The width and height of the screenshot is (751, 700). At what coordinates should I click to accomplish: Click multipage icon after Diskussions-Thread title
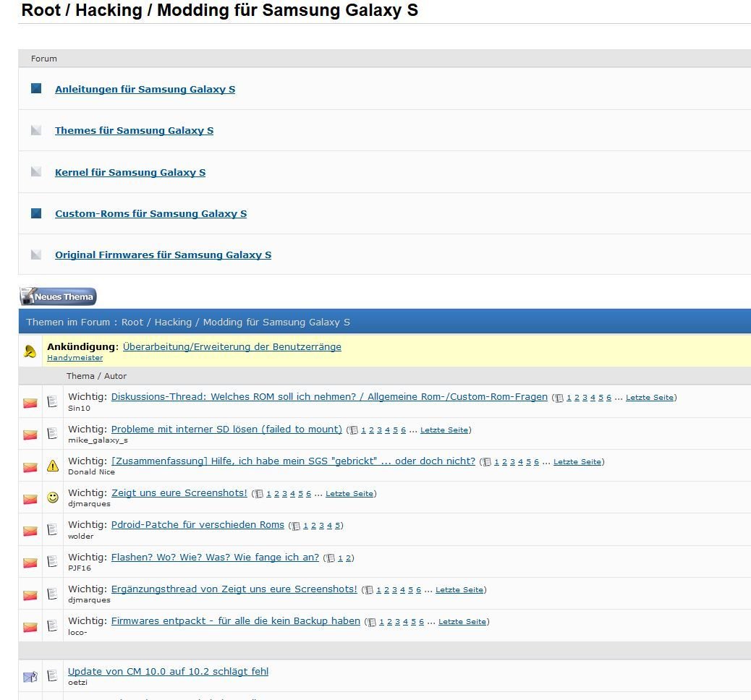pyautogui.click(x=559, y=398)
